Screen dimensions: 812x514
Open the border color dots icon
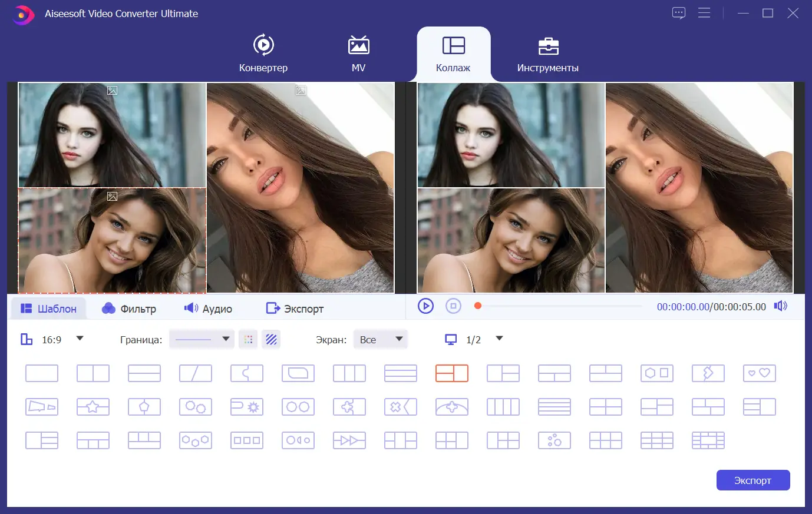point(248,339)
